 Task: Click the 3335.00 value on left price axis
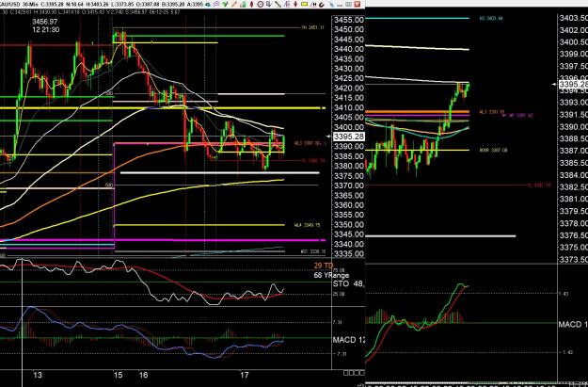(349, 253)
